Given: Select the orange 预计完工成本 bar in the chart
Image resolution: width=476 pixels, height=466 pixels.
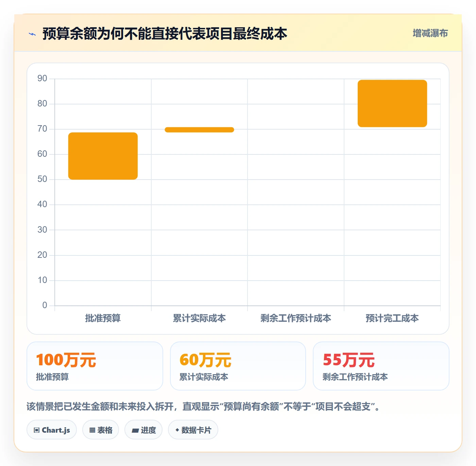Looking at the screenshot, I should tap(392, 103).
